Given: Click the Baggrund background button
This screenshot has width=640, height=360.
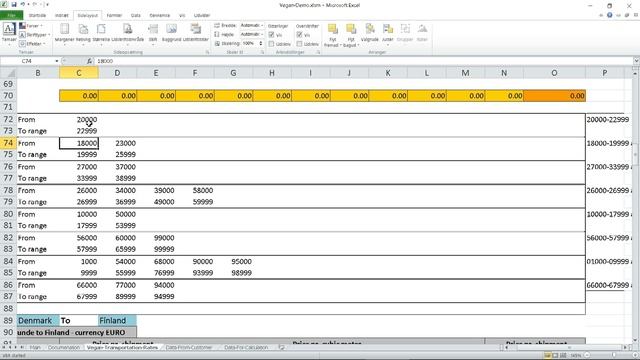Looking at the screenshot, I should click(x=171, y=33).
